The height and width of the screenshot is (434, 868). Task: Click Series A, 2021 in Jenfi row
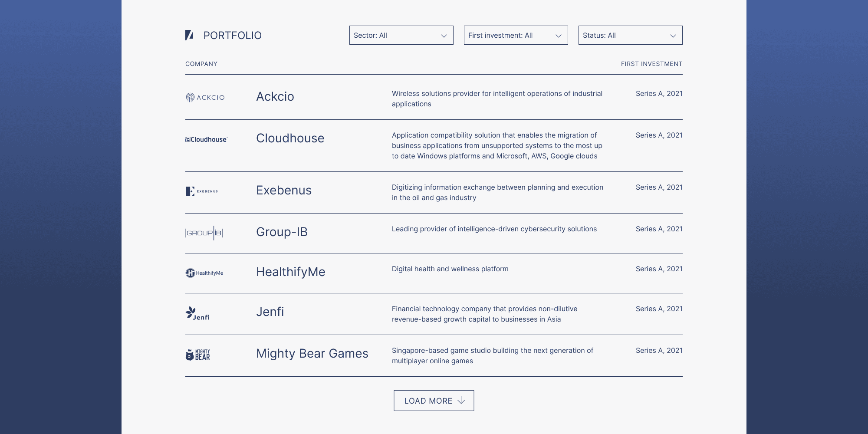tap(659, 309)
